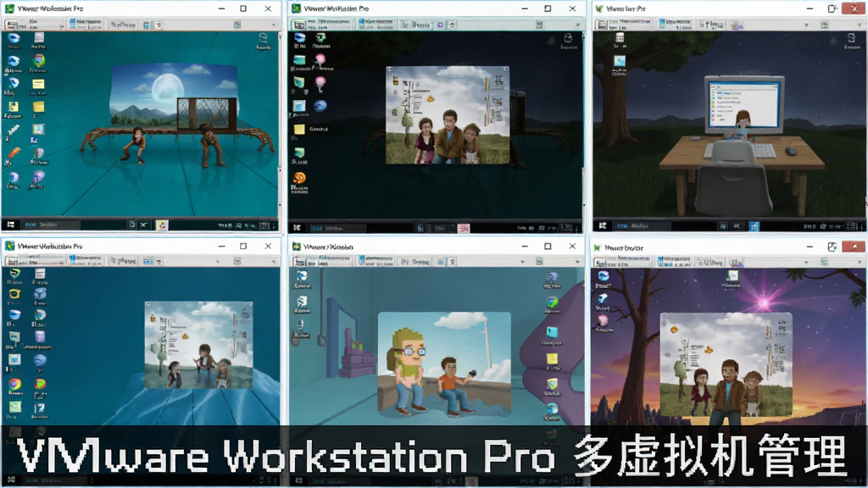This screenshot has width=868, height=488.
Task: Expand toolbar dropdown arrow in bottom-middle window
Action: click(522, 261)
